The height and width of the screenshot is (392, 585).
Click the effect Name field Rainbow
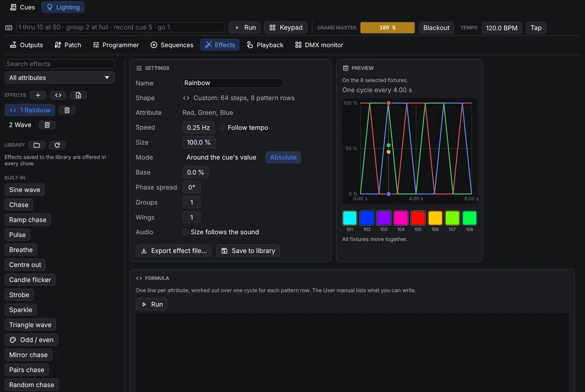[x=233, y=83]
